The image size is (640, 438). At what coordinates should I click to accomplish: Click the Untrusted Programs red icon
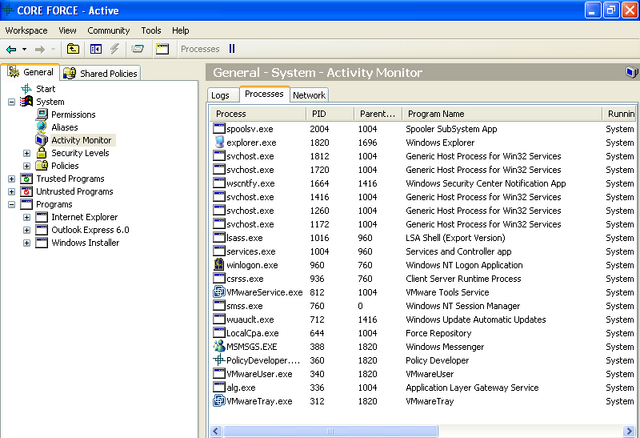27,191
